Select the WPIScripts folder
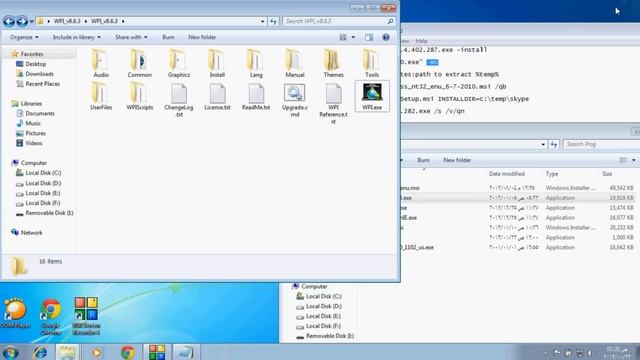The image size is (640, 360). click(140, 96)
